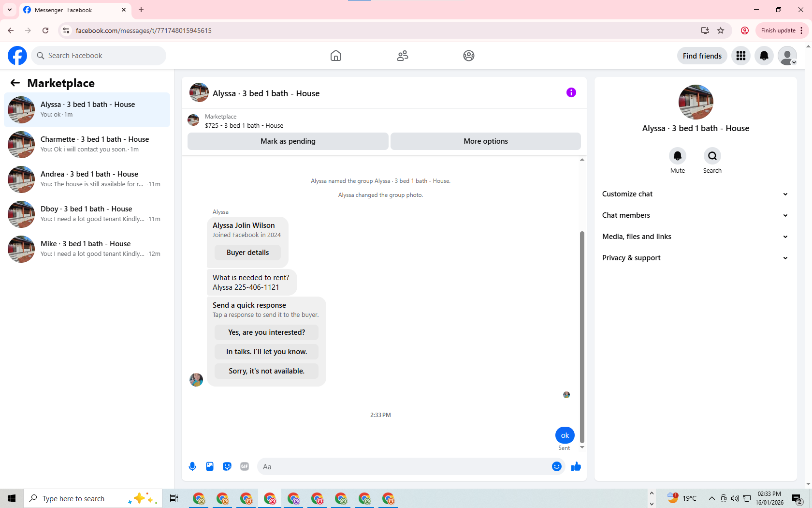Open Windows Start menu
This screenshot has height=508, width=812.
pyautogui.click(x=12, y=498)
